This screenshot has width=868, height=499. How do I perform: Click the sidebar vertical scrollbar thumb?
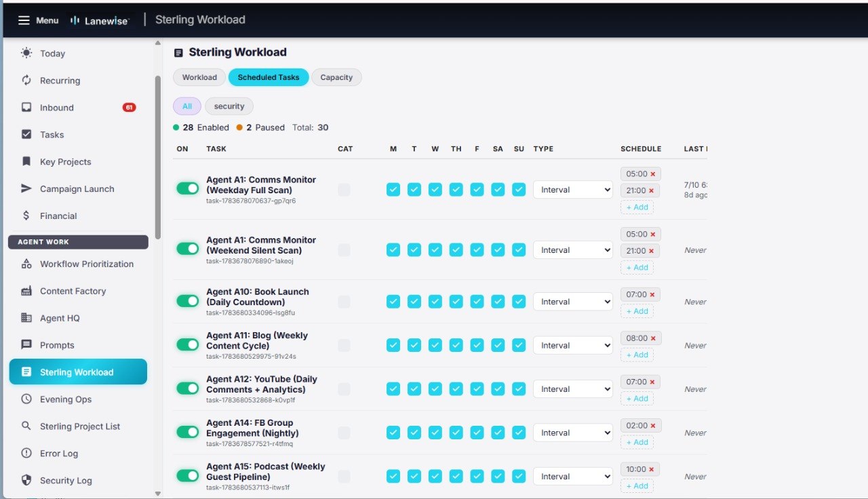158,157
